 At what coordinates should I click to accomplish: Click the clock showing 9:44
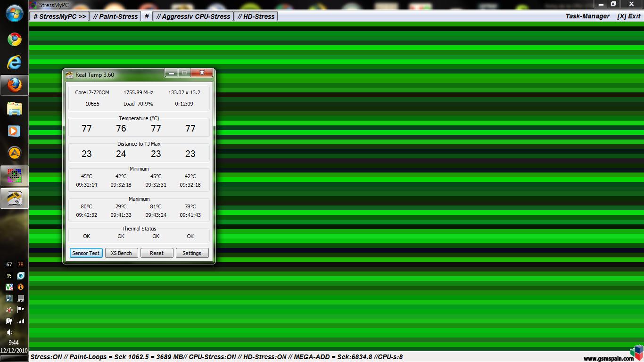[x=14, y=343]
